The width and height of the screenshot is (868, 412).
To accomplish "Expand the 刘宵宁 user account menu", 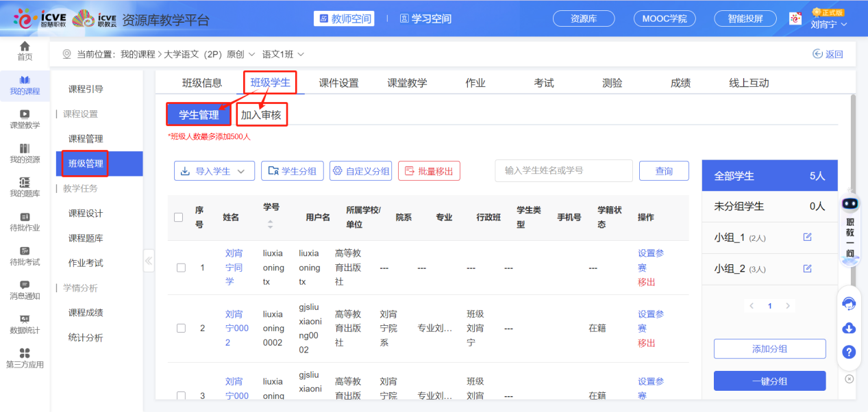I will coord(829,25).
